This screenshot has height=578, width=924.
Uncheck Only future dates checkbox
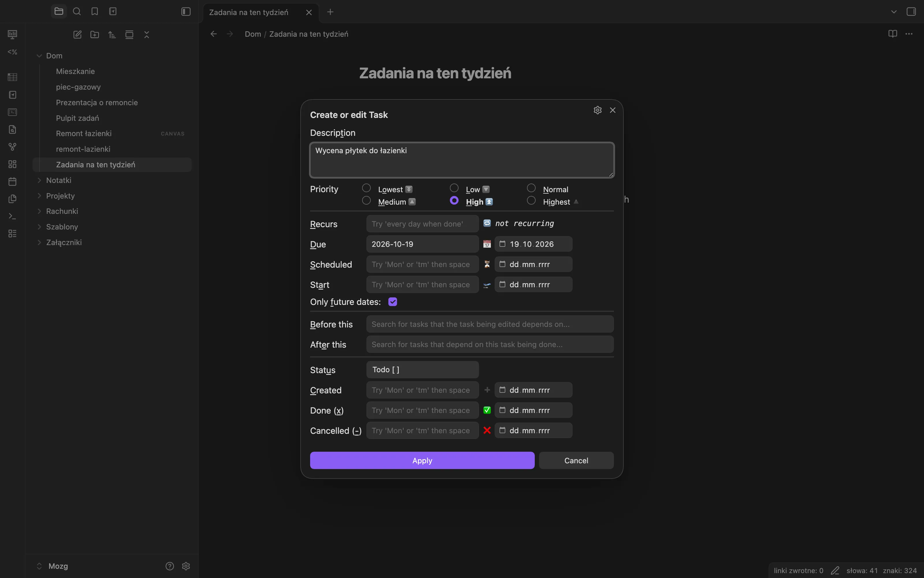392,302
